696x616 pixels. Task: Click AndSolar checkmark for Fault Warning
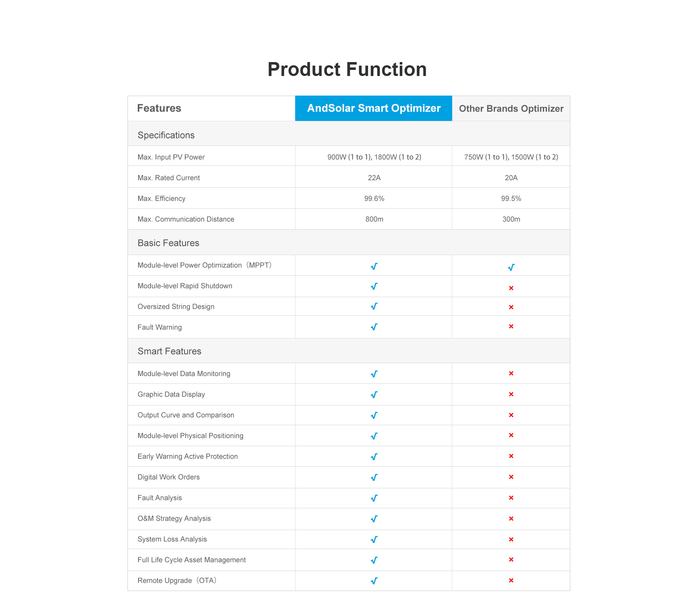click(374, 327)
